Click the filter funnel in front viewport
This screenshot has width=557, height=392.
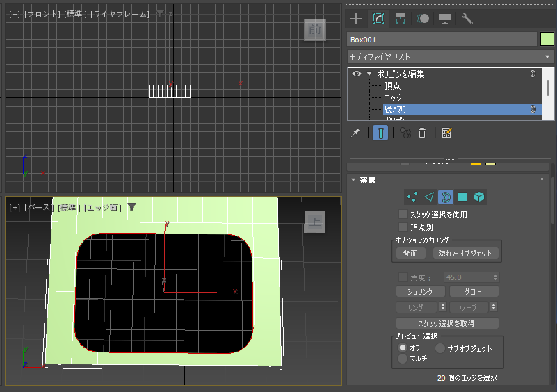pos(160,13)
